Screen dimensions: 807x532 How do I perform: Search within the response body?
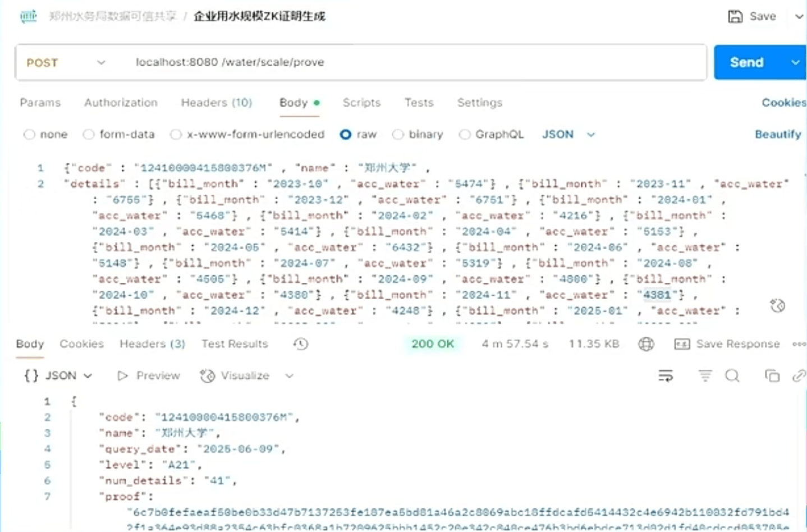(732, 376)
